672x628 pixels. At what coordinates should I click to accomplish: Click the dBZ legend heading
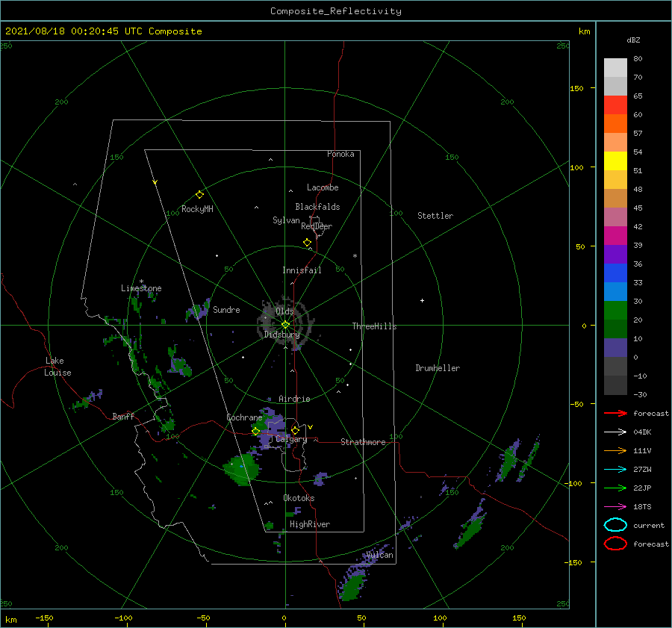tap(633, 40)
